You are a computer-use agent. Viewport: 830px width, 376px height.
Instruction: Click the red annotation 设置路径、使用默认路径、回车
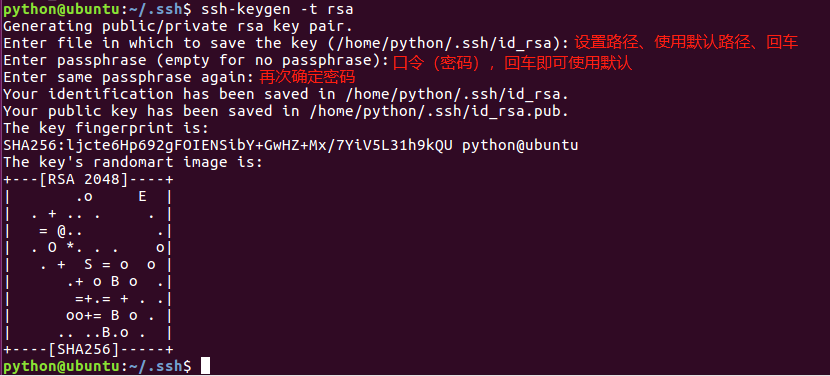tap(687, 43)
